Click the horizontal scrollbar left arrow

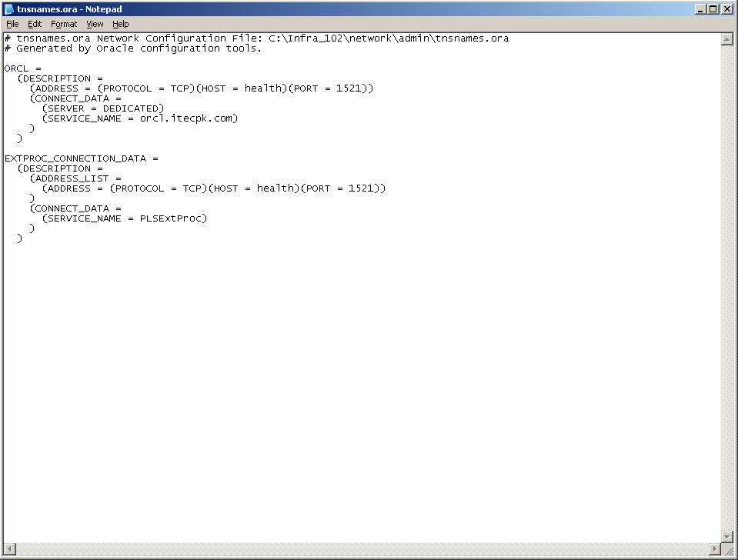click(x=10, y=548)
